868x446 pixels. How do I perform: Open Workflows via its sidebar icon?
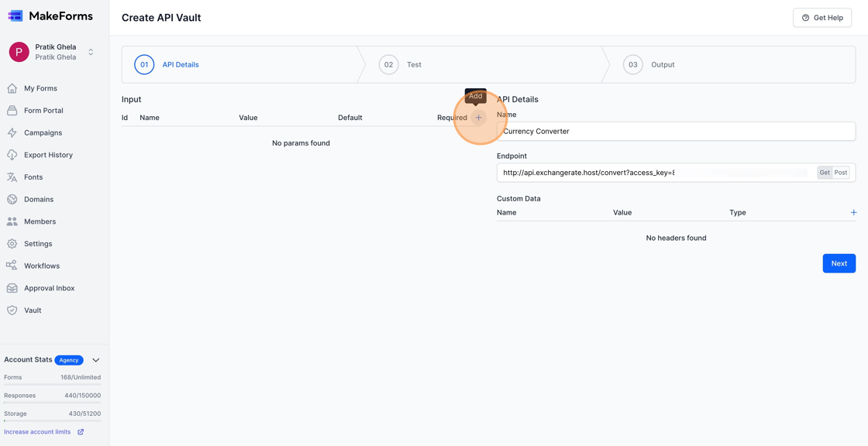coord(11,266)
